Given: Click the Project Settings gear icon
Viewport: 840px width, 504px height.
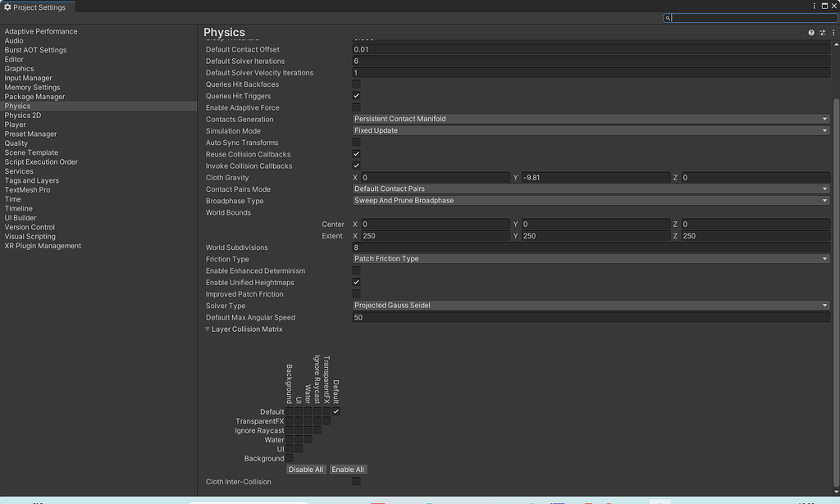Looking at the screenshot, I should [x=7, y=6].
